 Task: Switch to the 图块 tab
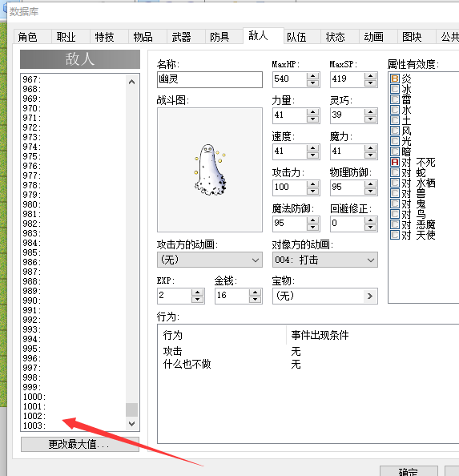click(x=417, y=37)
